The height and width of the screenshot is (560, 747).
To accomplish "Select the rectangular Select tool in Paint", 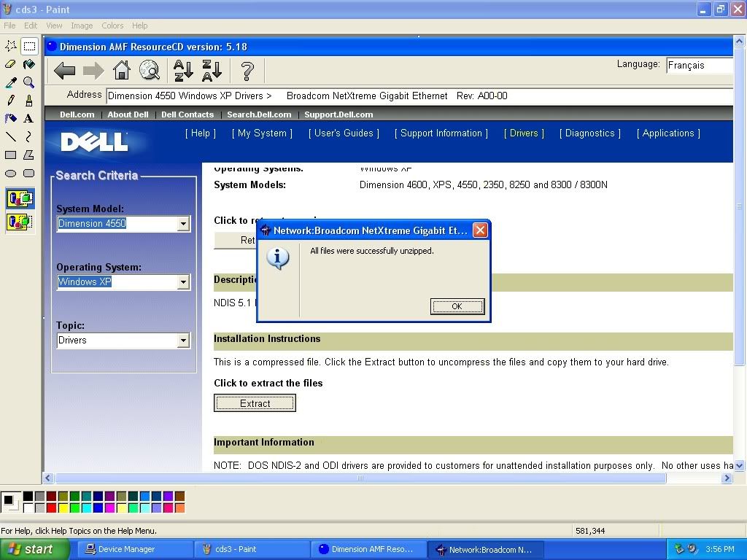I will (x=29, y=46).
